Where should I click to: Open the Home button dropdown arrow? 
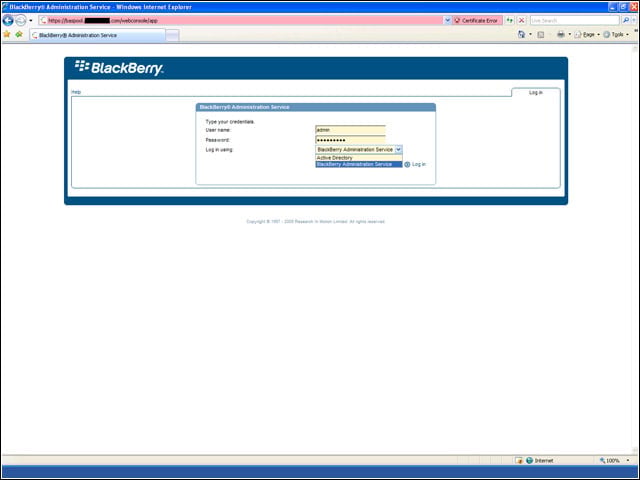point(530,35)
